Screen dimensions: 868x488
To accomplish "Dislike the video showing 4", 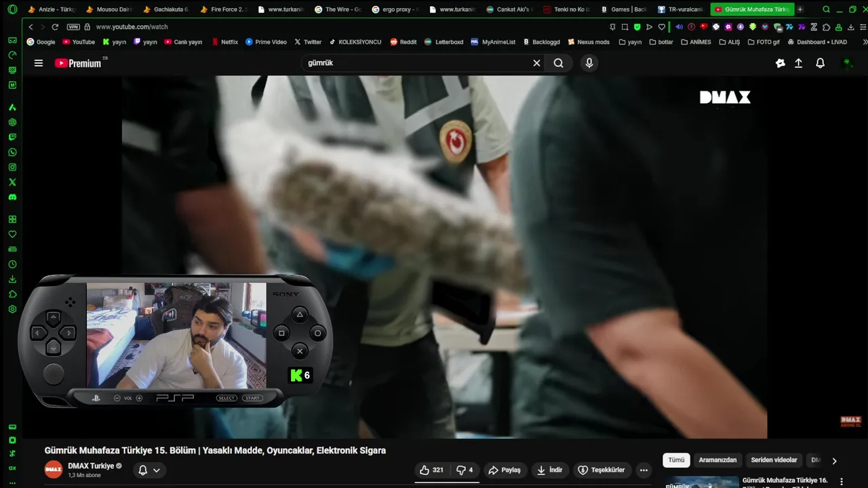I will pyautogui.click(x=465, y=470).
